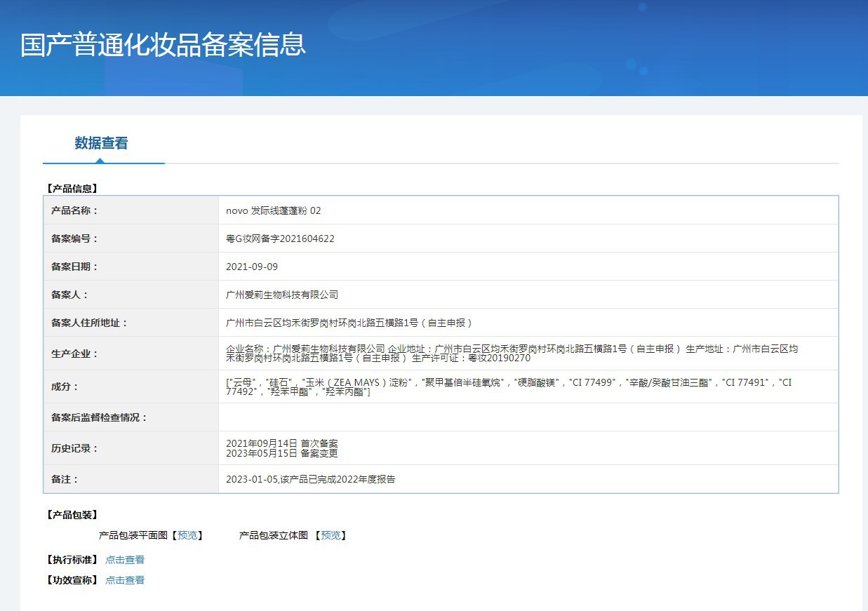Image resolution: width=868 pixels, height=611 pixels.
Task: Click the remark 2023-01-05 annual report text
Action: [311, 479]
